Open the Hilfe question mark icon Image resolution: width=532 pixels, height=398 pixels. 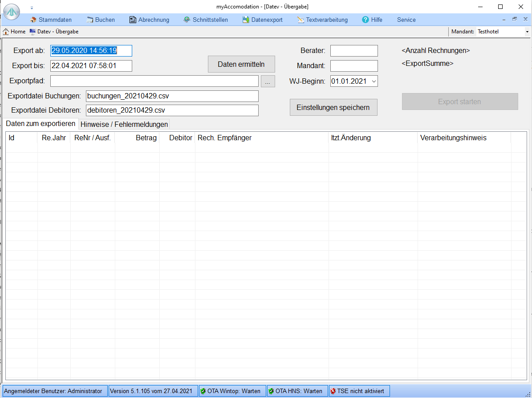[x=365, y=20]
